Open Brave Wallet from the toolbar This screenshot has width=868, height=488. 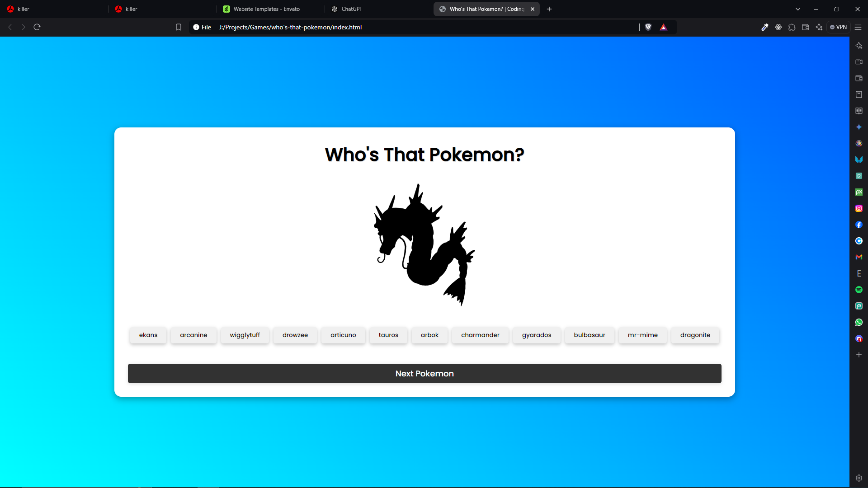[x=806, y=27]
